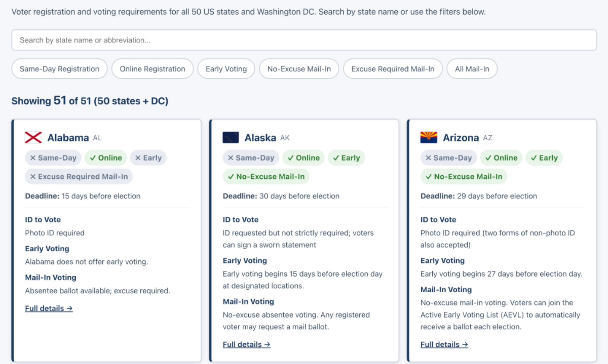Filter by No-Excuse Mail-In states
Image resolution: width=608 pixels, height=364 pixels.
(299, 69)
